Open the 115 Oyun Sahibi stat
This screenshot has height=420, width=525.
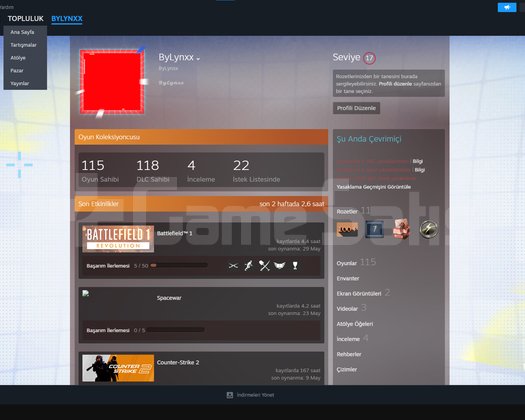(100, 171)
